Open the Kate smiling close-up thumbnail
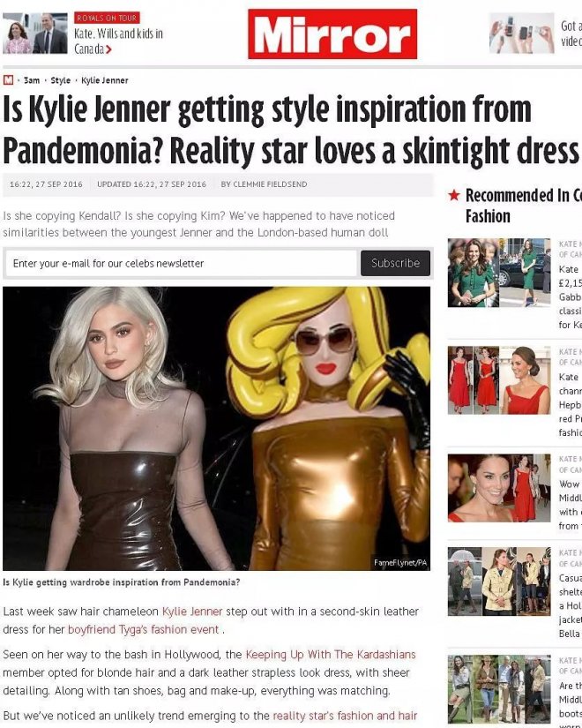This screenshot has width=582, height=728. pos(499,489)
